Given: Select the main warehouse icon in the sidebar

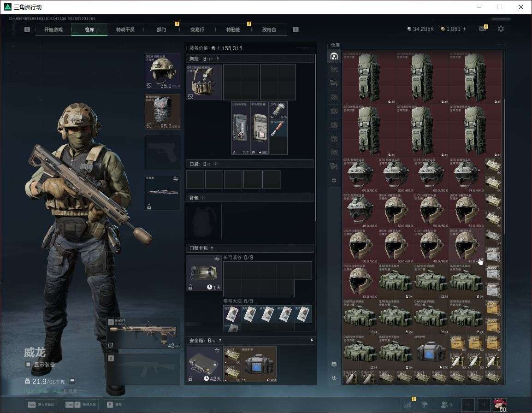Looking at the screenshot, I should pos(334,56).
